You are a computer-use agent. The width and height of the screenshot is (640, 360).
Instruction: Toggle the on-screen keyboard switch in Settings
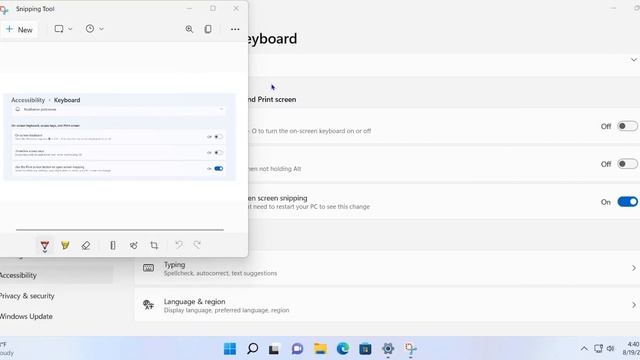click(627, 126)
